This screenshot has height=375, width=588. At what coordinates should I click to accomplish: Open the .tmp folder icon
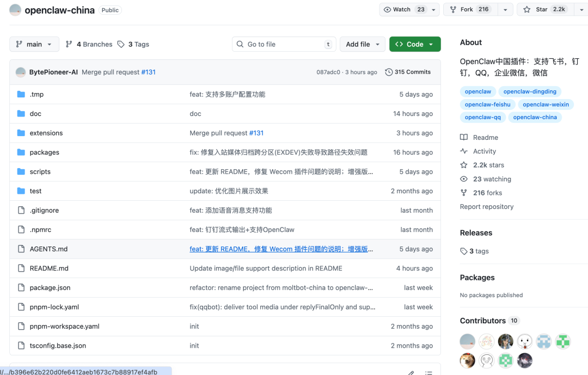21,94
